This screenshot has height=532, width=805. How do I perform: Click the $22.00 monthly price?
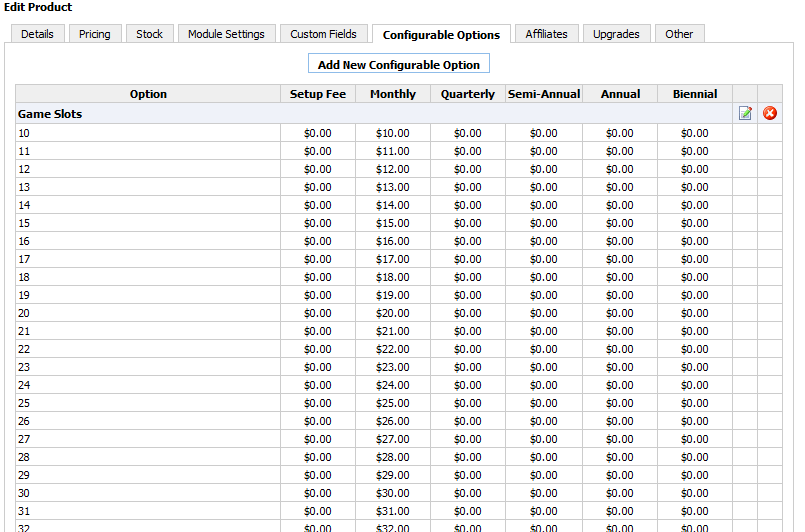(x=393, y=349)
